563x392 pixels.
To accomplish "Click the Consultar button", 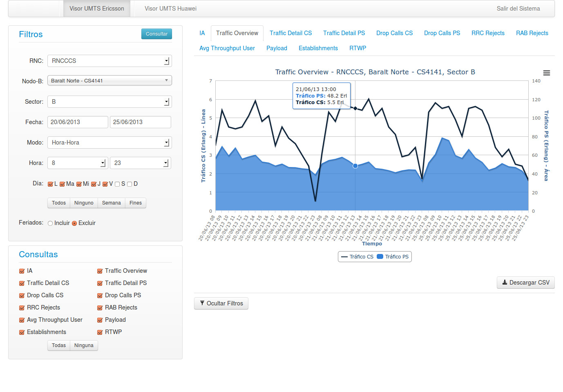I will 156,34.
